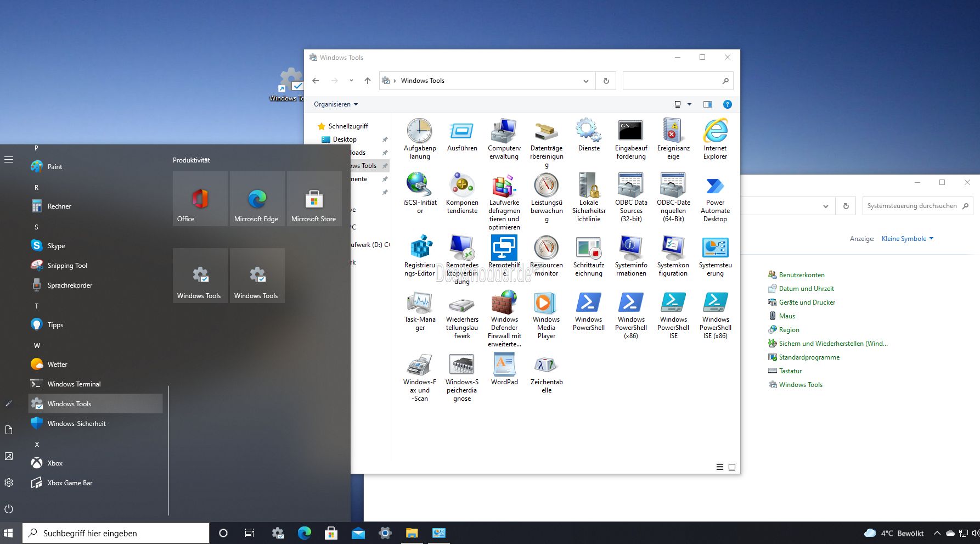Open the Eingabeaufforderung icon
This screenshot has height=544, width=980.
[631, 139]
